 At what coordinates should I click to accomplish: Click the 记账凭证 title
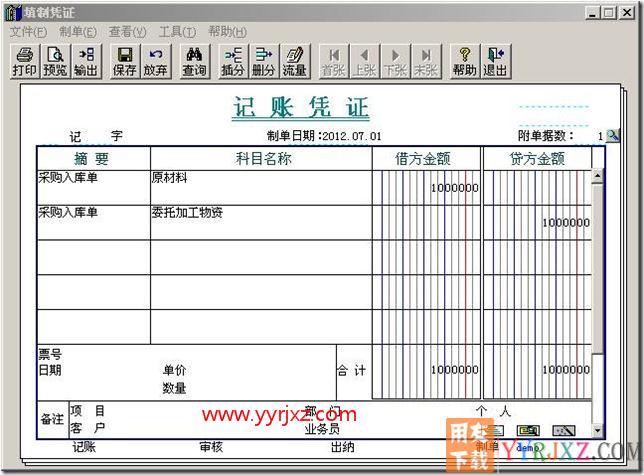tap(301, 108)
